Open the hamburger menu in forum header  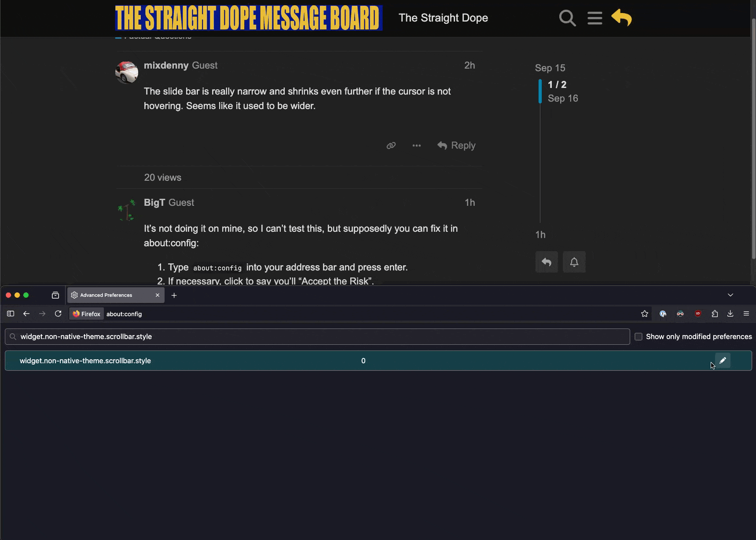pos(595,18)
